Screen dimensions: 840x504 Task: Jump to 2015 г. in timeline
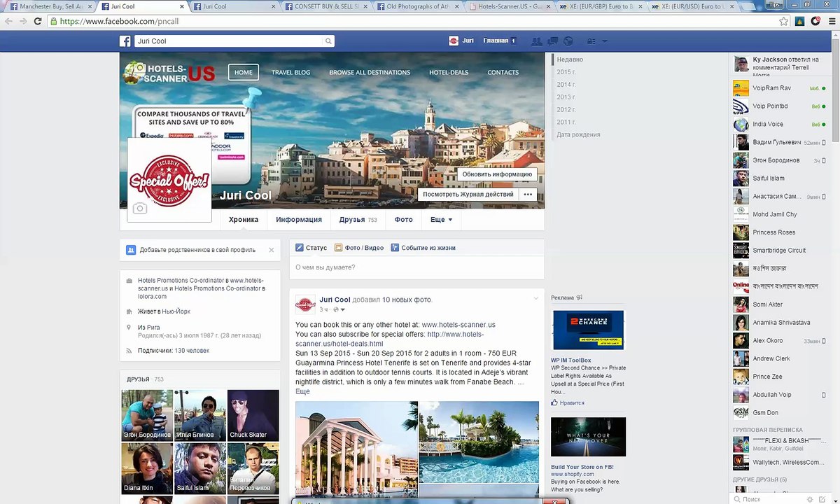pos(566,72)
